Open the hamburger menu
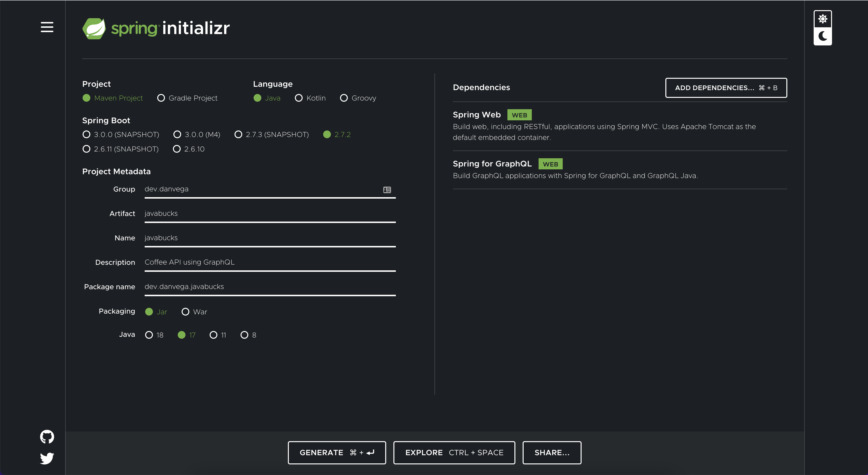868x475 pixels. point(47,27)
